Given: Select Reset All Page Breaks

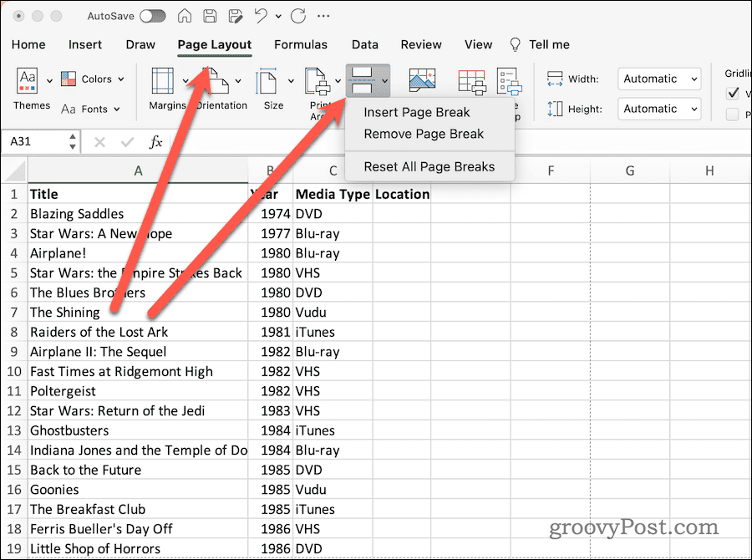Looking at the screenshot, I should pyautogui.click(x=429, y=166).
